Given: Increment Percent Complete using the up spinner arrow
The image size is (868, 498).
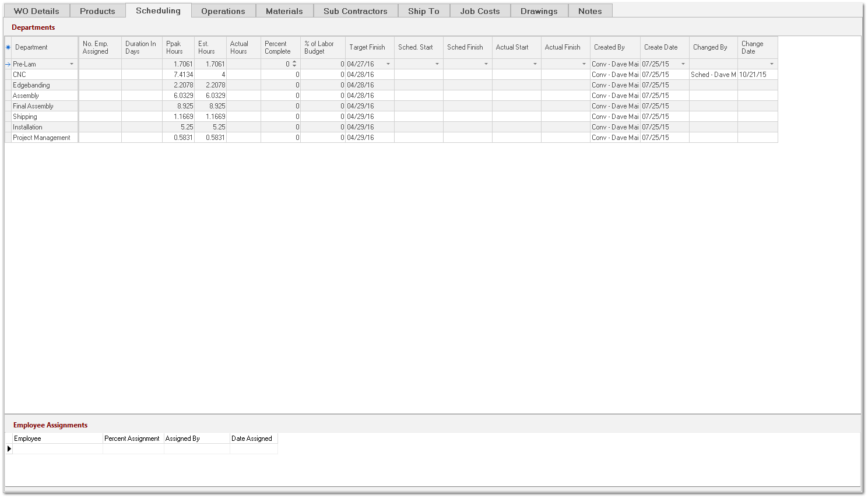Looking at the screenshot, I should [294, 62].
